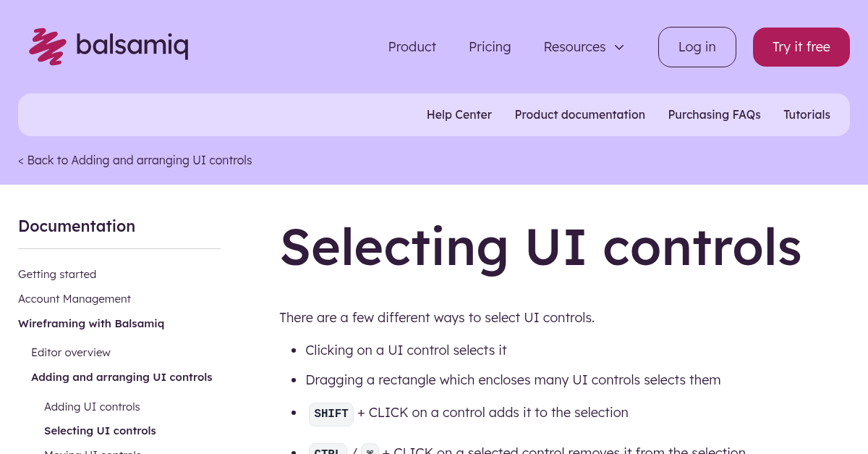Open Account Management in the sidebar
Image resolution: width=868 pixels, height=454 pixels.
tap(75, 298)
